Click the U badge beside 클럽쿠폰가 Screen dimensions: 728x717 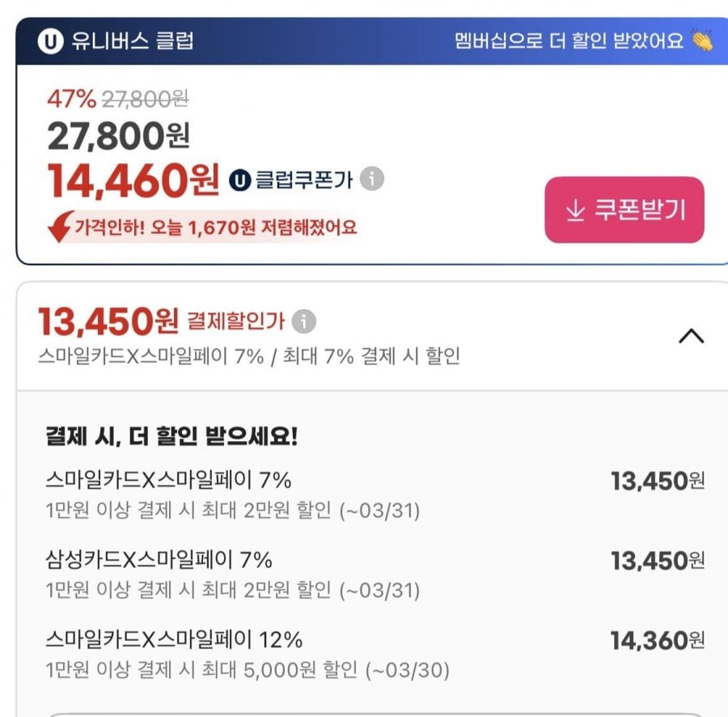point(240,180)
